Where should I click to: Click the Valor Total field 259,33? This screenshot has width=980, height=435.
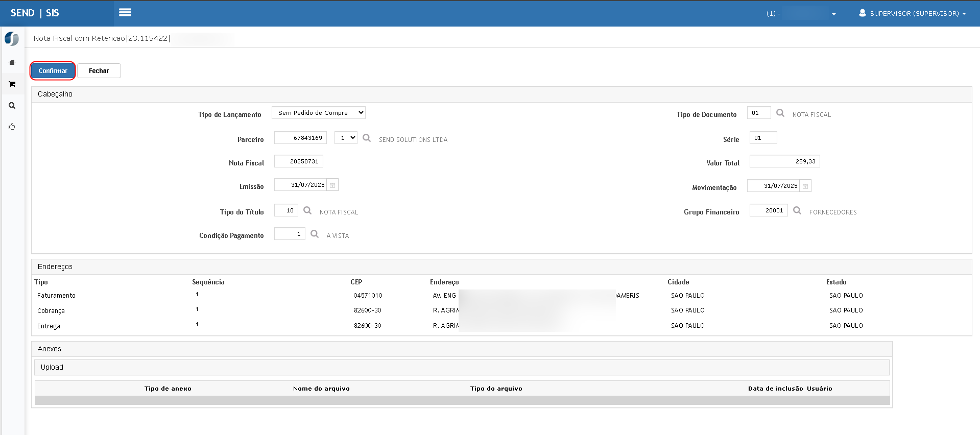[785, 161]
